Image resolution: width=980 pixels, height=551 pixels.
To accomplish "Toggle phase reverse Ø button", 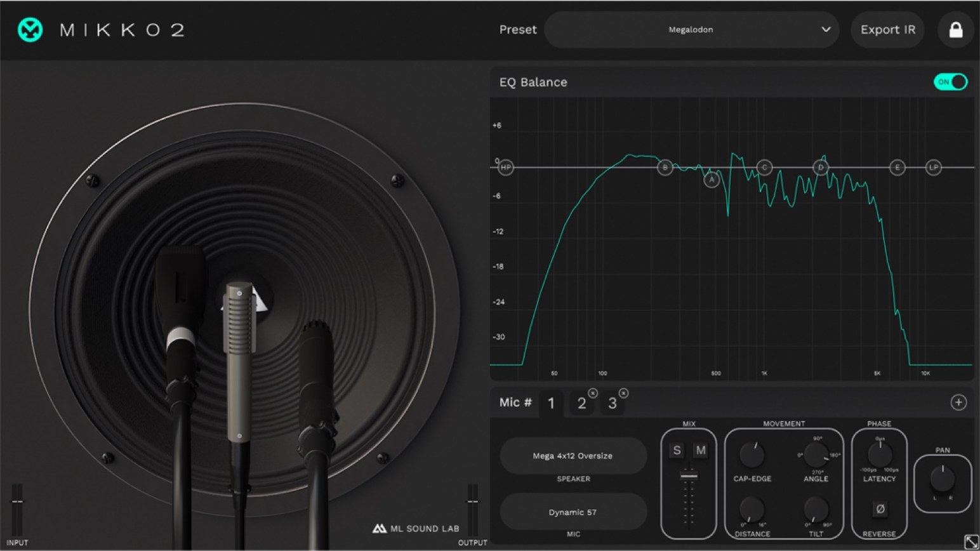I will [x=880, y=509].
